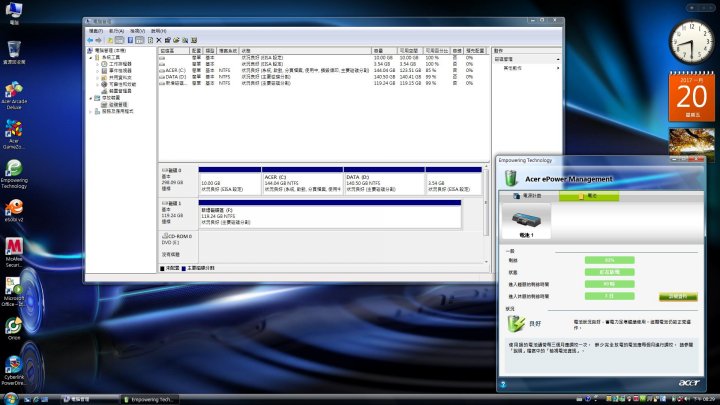This screenshot has height=405, width=720.
Task: Expand the Shared Folders tree node
Action: point(97,78)
